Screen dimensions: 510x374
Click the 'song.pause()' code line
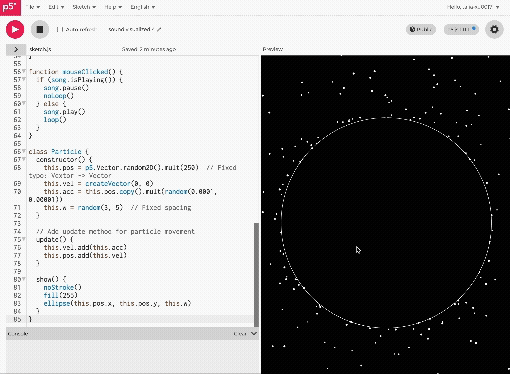[66, 88]
